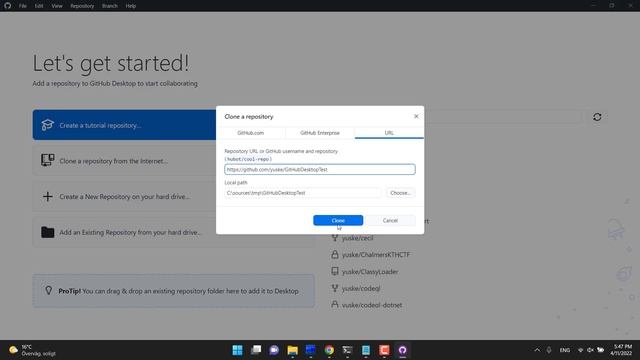Click the ENG language indicator
640x360 pixels.
pos(565,350)
